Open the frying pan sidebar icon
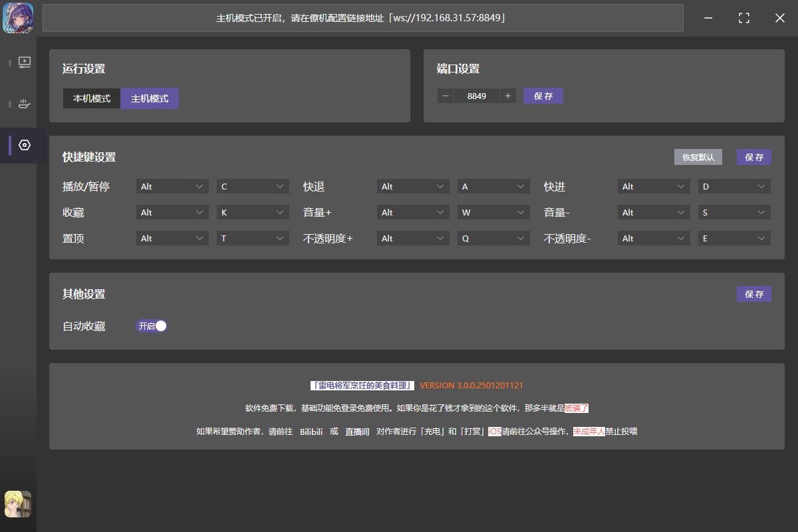Viewport: 798px width, 532px height. point(25,104)
